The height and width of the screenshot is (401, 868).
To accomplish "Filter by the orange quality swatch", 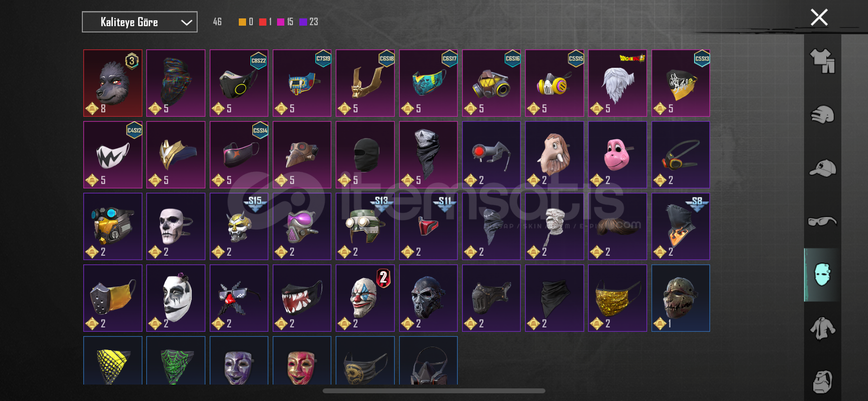I will (x=242, y=22).
